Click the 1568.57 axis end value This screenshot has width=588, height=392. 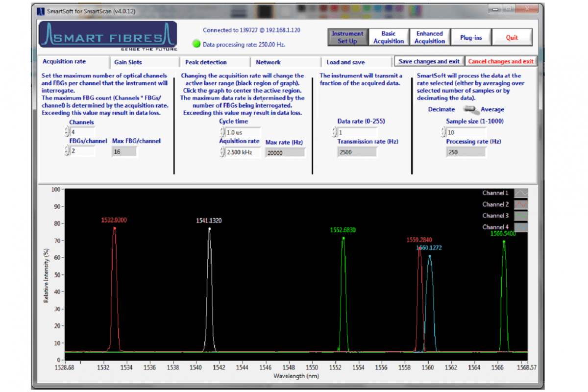click(527, 367)
